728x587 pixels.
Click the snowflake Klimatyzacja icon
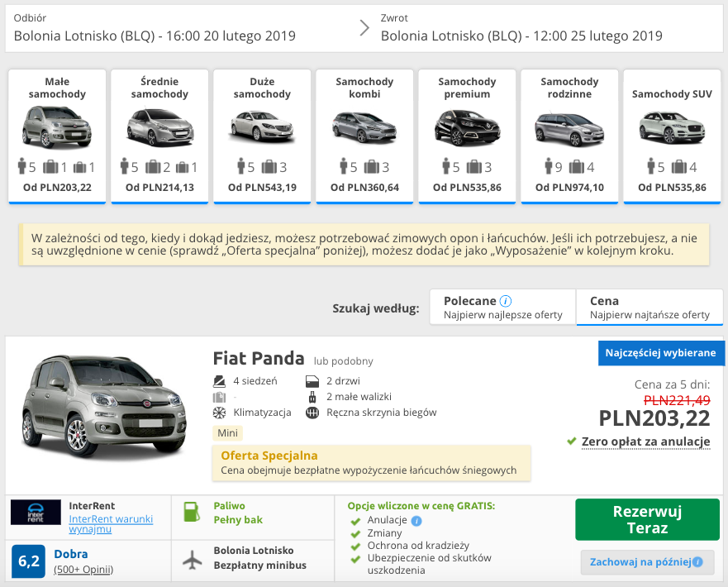pos(219,413)
